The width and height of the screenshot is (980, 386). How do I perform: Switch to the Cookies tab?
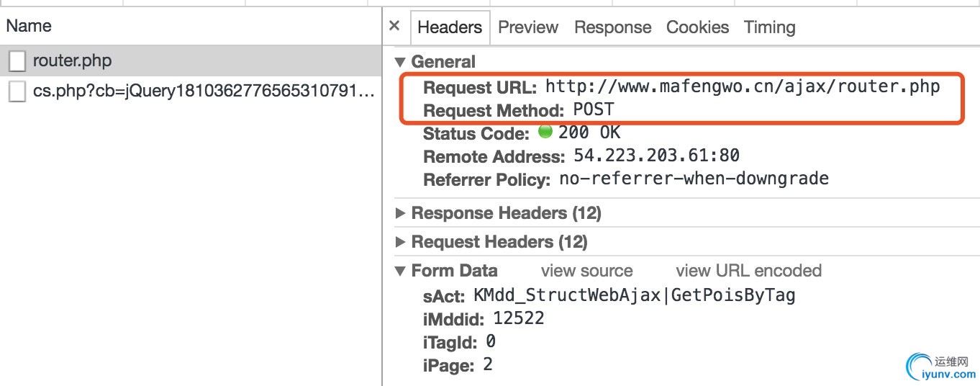click(x=697, y=27)
